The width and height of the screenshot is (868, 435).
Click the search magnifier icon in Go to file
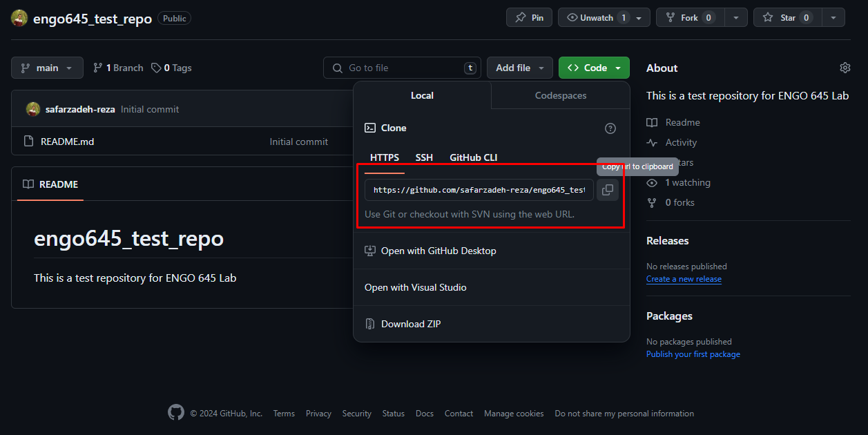click(338, 68)
